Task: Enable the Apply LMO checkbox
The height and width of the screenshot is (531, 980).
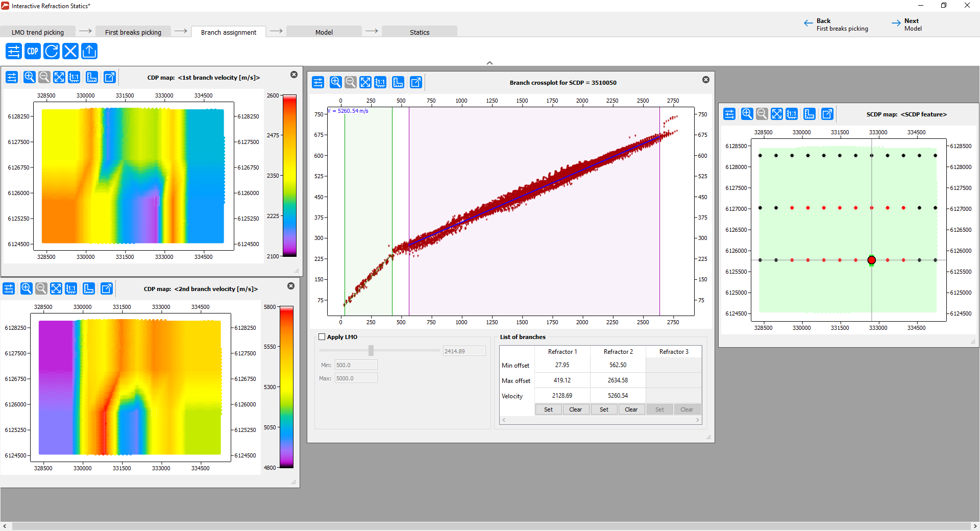Action: pos(322,337)
